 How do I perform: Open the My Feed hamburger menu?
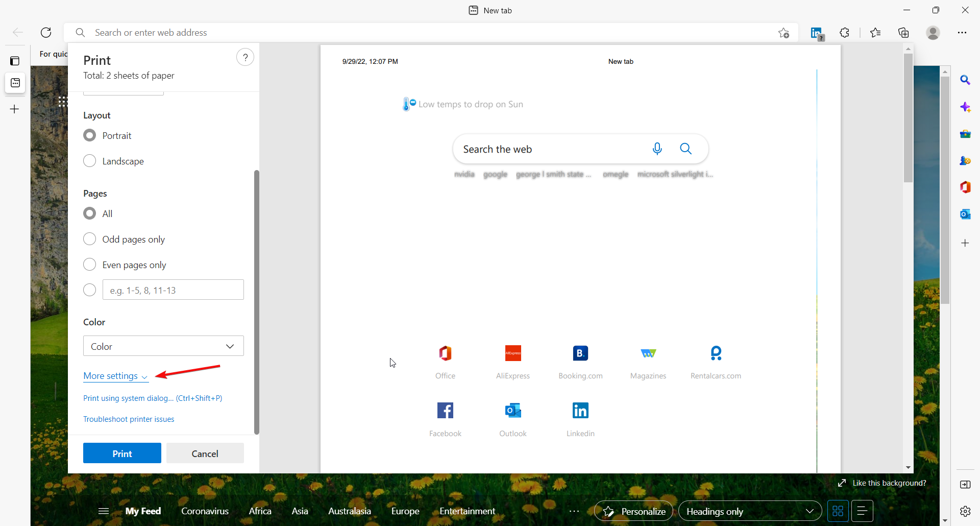(103, 511)
